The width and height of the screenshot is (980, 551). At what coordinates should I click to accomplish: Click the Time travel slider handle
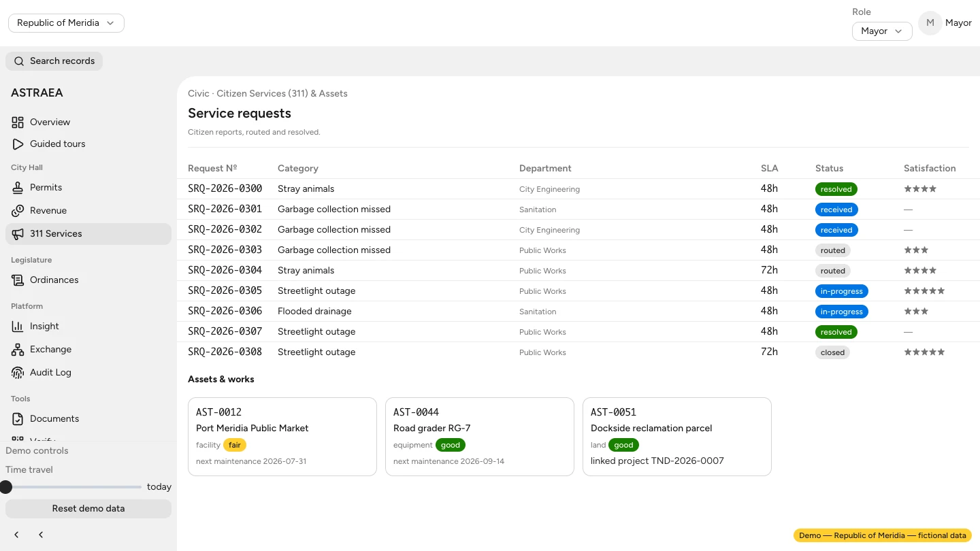pyautogui.click(x=5, y=487)
